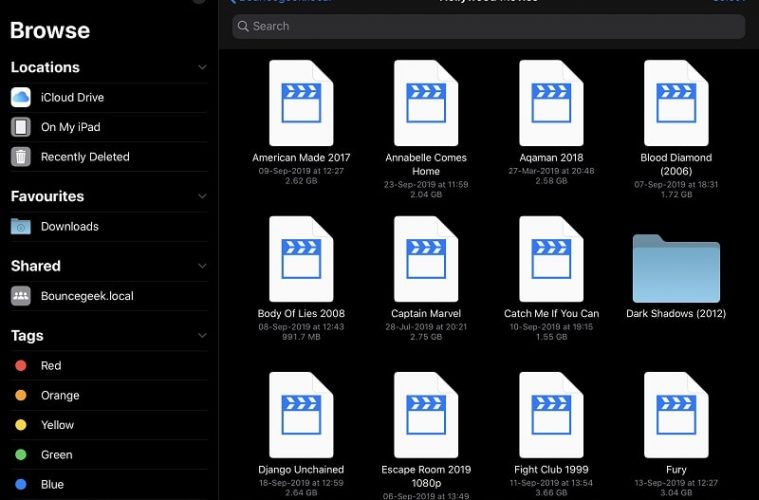Click the "27-Mar-2019 at 20:48" date text

pos(551,171)
